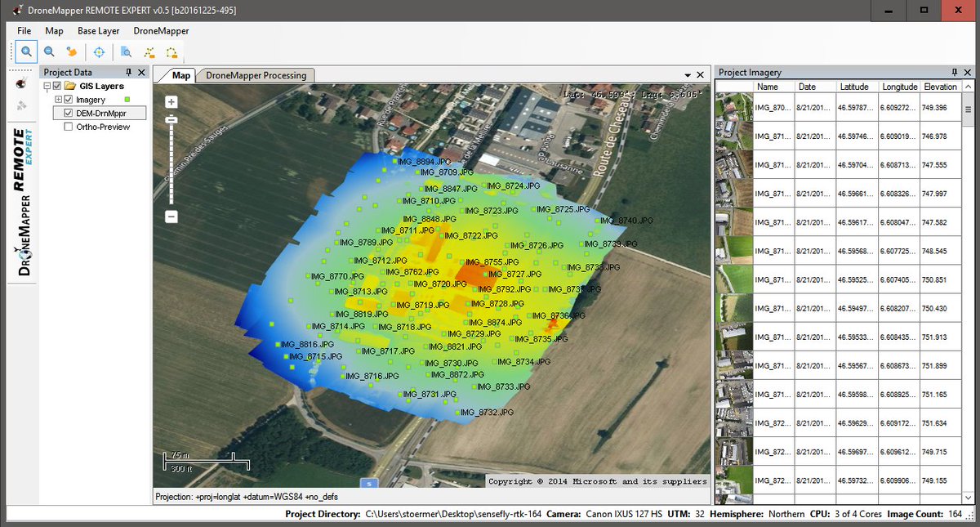Screen dimensions: 980x527
Task: Pin the Project Imagery panel
Action: [x=955, y=73]
